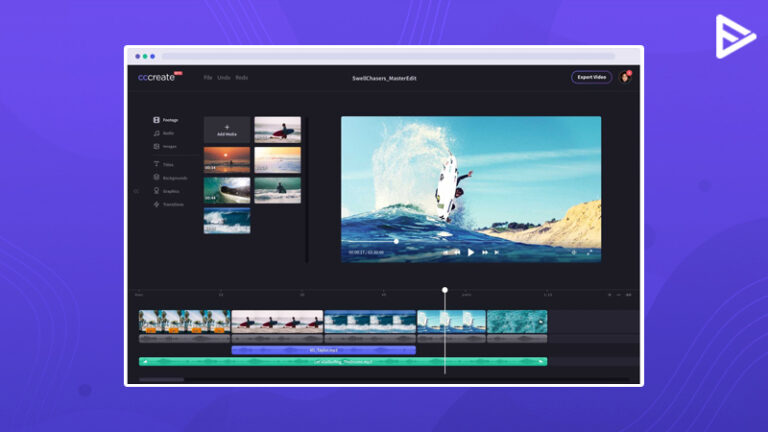
Task: Select the palm trees clip in the timeline
Action: 185,322
